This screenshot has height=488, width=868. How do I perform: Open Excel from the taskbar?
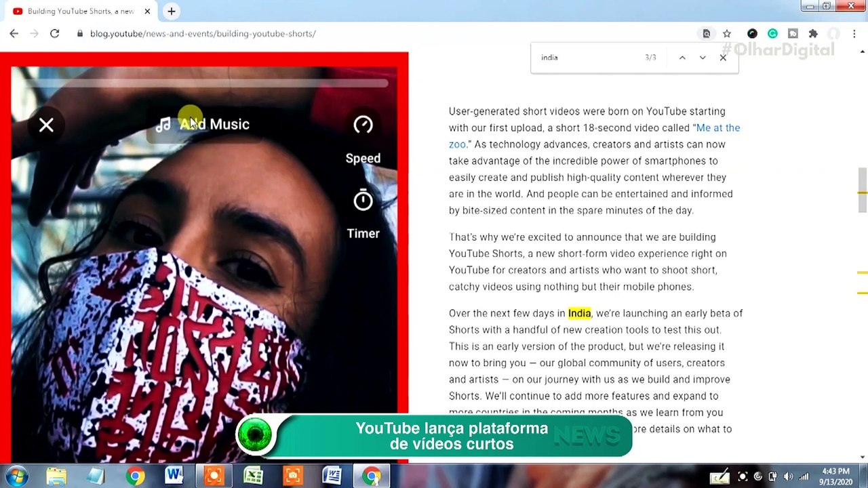[253, 476]
